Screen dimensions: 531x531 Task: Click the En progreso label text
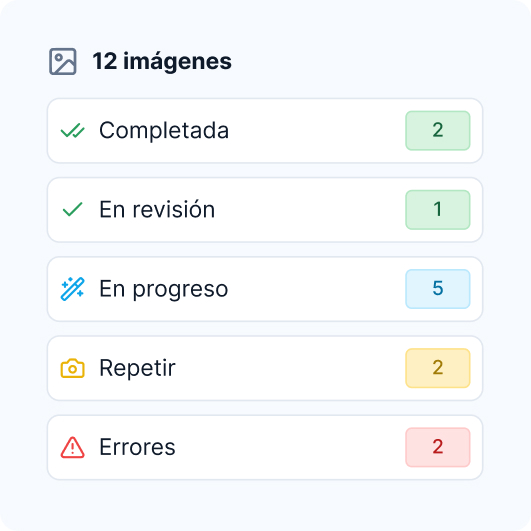(x=164, y=290)
